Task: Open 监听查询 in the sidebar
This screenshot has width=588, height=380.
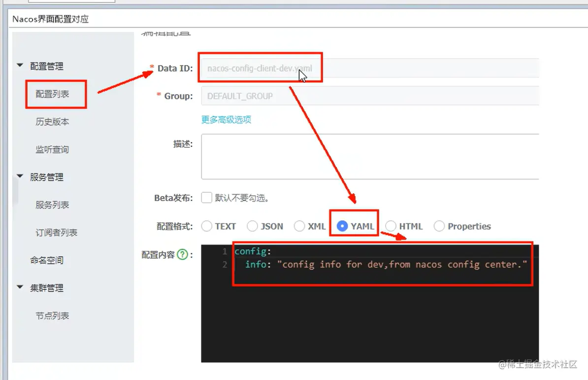Action: point(52,149)
